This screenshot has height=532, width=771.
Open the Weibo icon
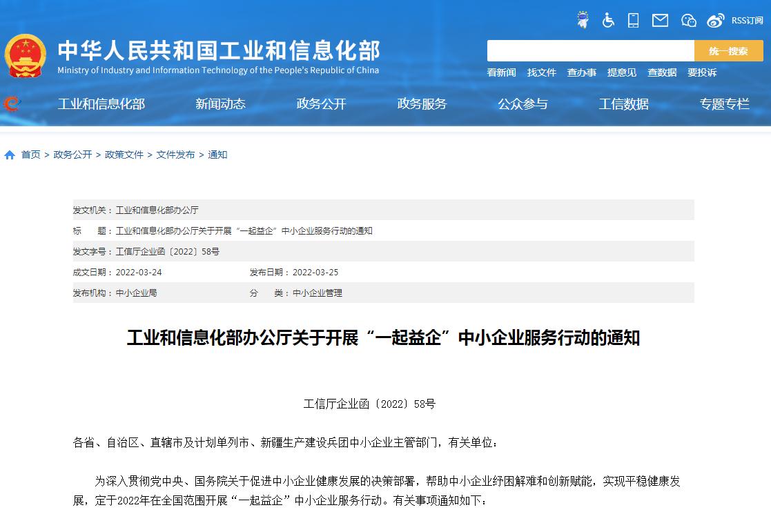click(x=716, y=20)
